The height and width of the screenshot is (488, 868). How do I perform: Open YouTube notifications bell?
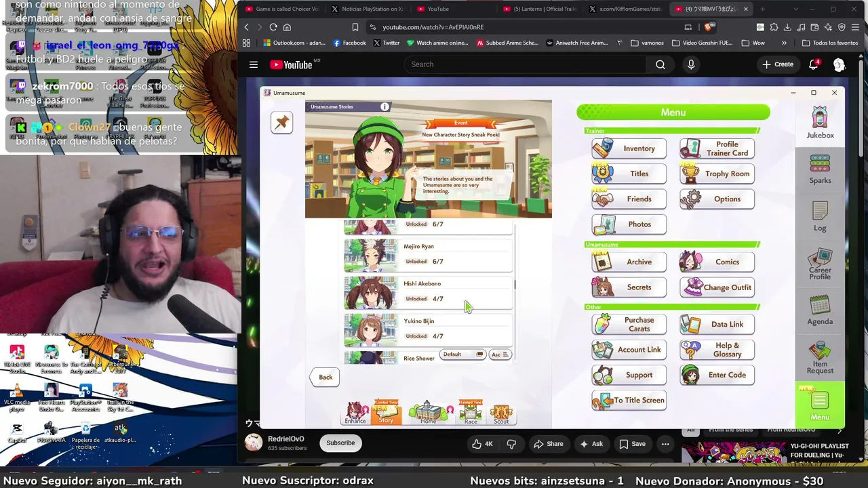point(814,64)
